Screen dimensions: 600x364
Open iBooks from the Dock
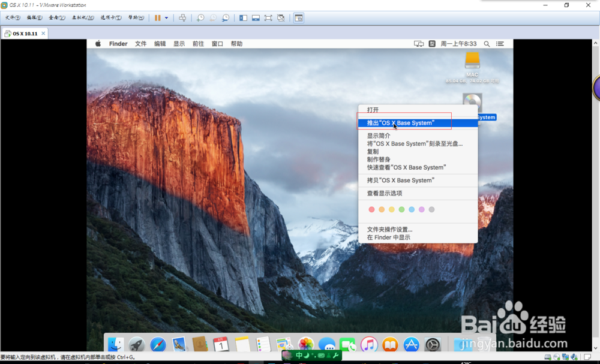pos(390,344)
